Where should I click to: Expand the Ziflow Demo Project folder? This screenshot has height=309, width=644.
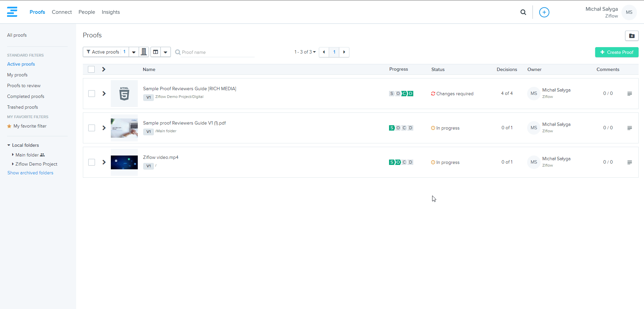(13, 164)
